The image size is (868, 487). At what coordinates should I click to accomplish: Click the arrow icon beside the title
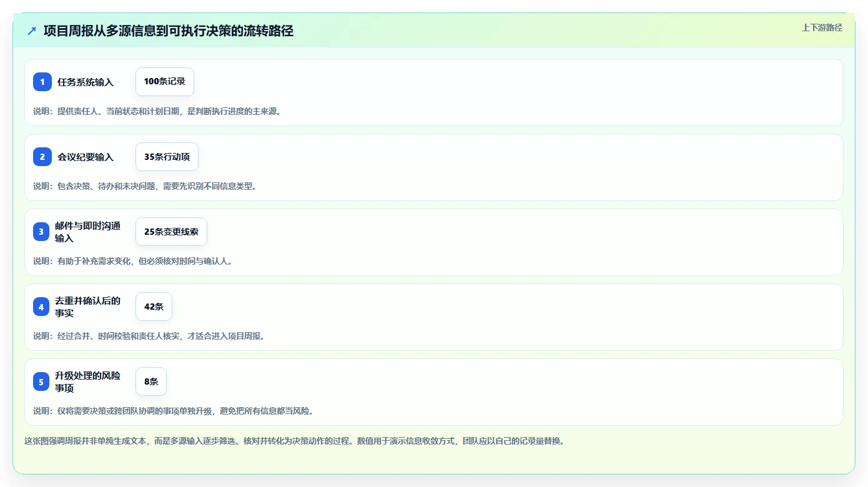click(32, 31)
